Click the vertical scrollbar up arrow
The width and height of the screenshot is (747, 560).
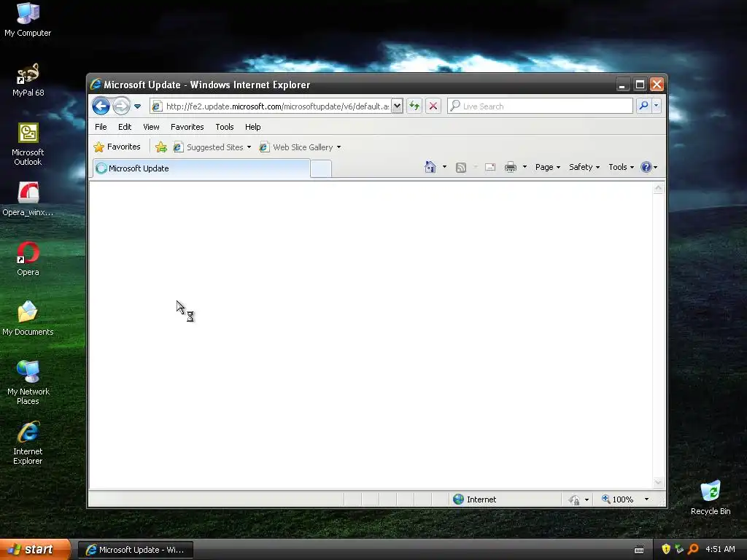[x=658, y=189]
